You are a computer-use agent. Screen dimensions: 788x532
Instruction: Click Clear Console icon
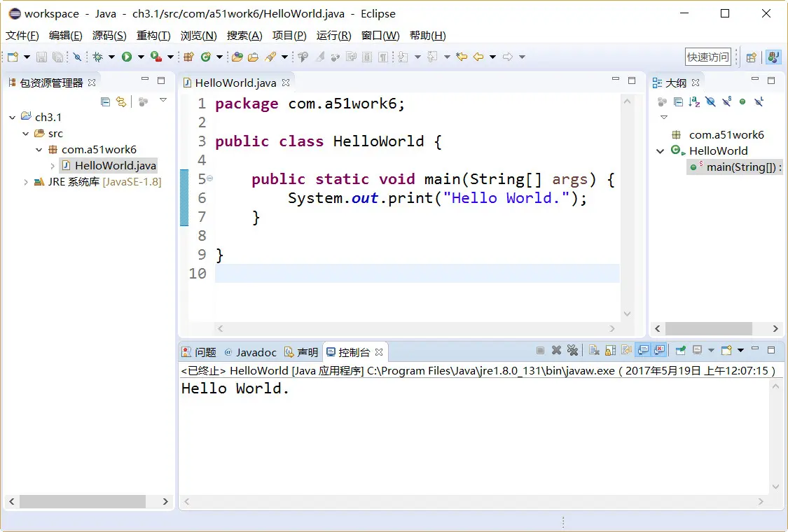(x=594, y=350)
